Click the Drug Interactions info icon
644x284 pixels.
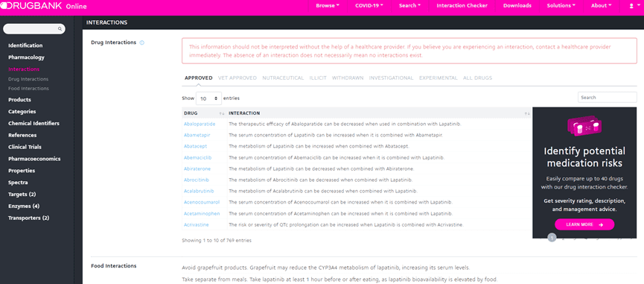142,42
